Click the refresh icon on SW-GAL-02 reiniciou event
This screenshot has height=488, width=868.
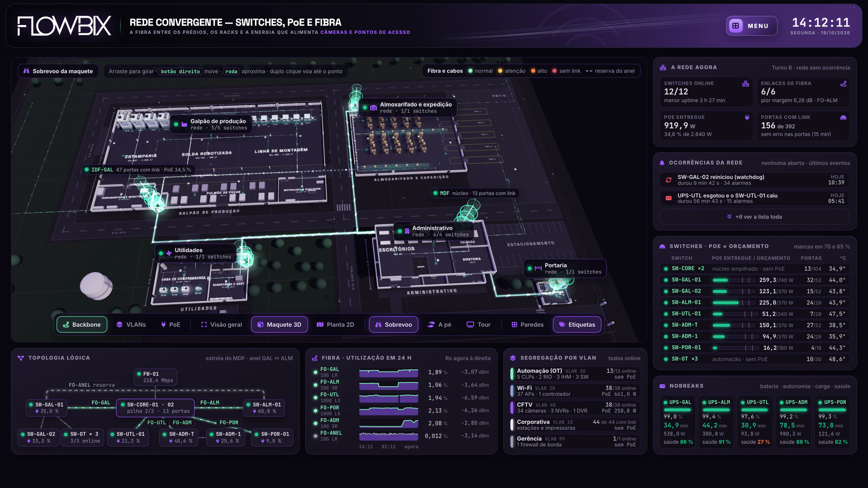click(x=669, y=180)
